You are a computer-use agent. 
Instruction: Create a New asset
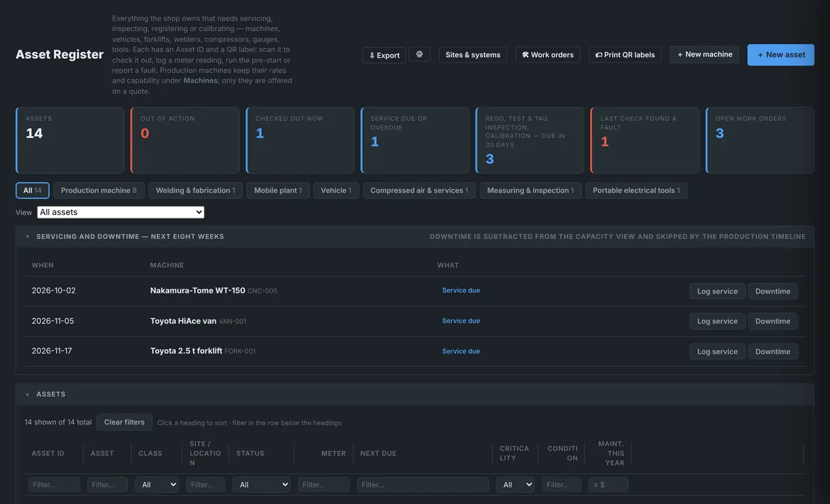tap(781, 55)
